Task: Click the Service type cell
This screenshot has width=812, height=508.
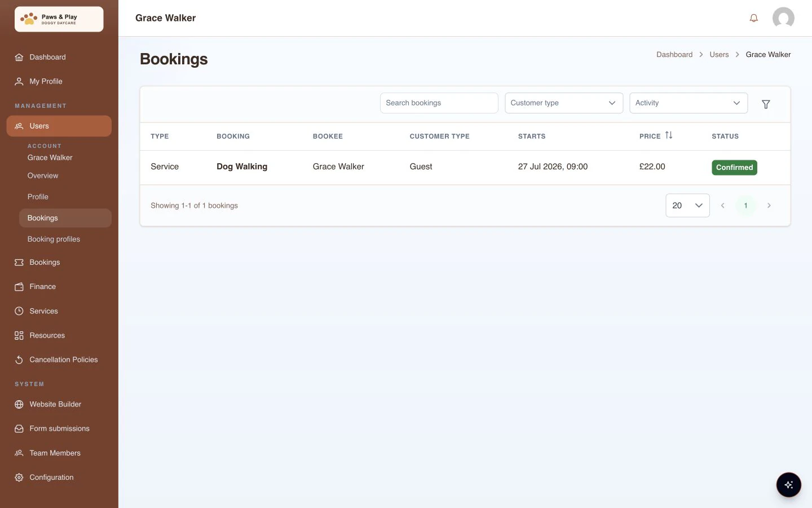Action: click(x=165, y=167)
